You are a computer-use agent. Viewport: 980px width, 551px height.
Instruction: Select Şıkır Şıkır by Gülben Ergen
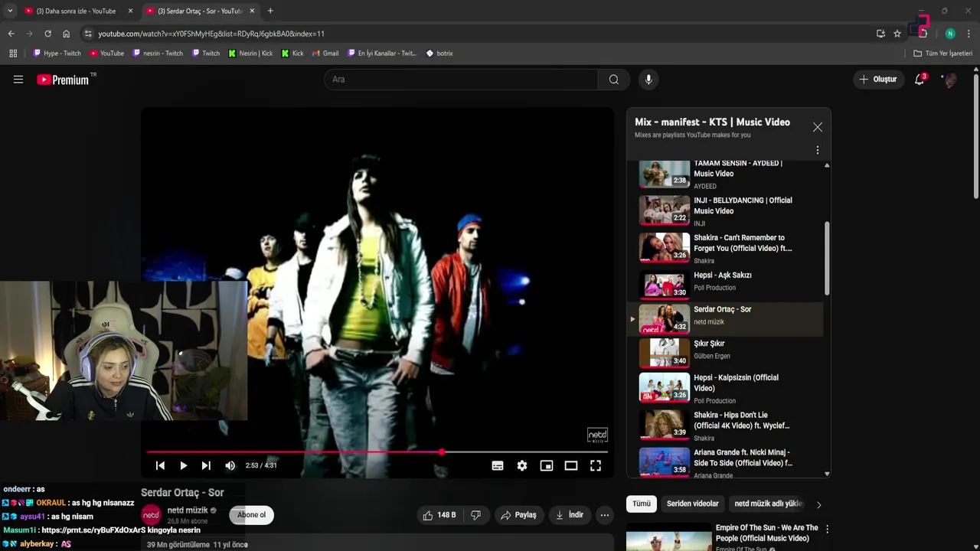[726, 353]
